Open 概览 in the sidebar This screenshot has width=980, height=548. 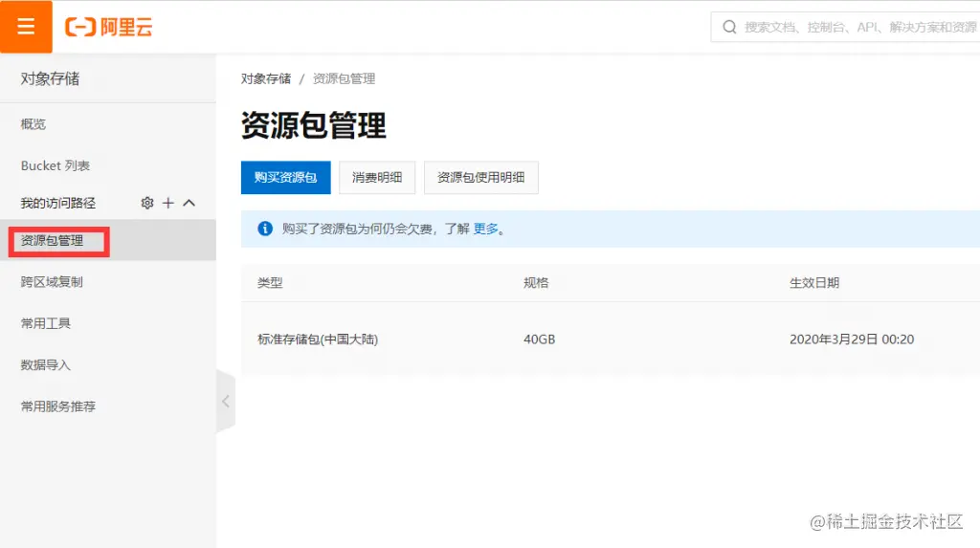click(x=33, y=123)
